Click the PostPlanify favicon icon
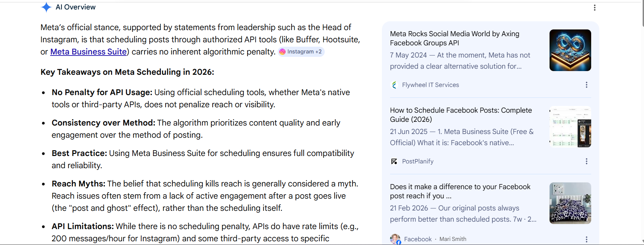 [394, 161]
